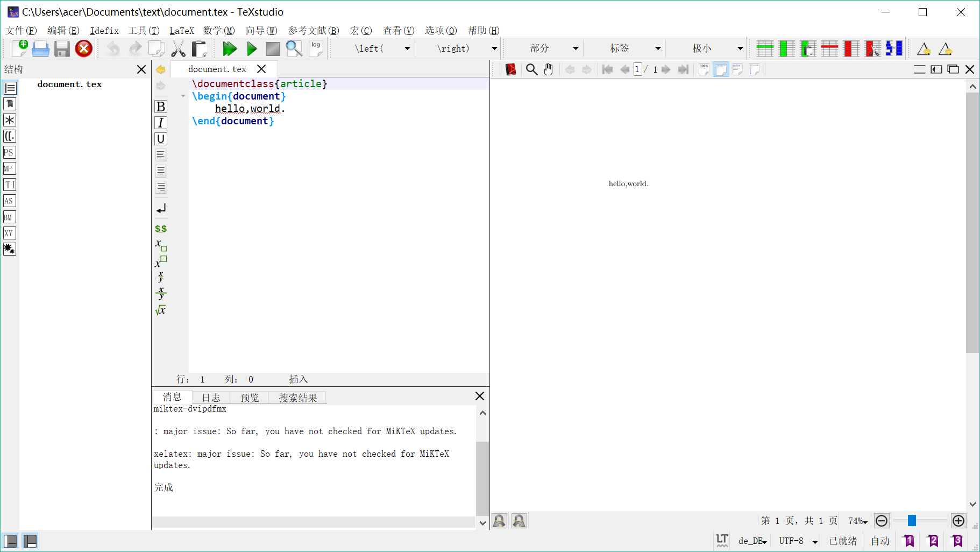View the PDF with the magnifier page icon
This screenshot has height=552, width=980.
click(294, 49)
